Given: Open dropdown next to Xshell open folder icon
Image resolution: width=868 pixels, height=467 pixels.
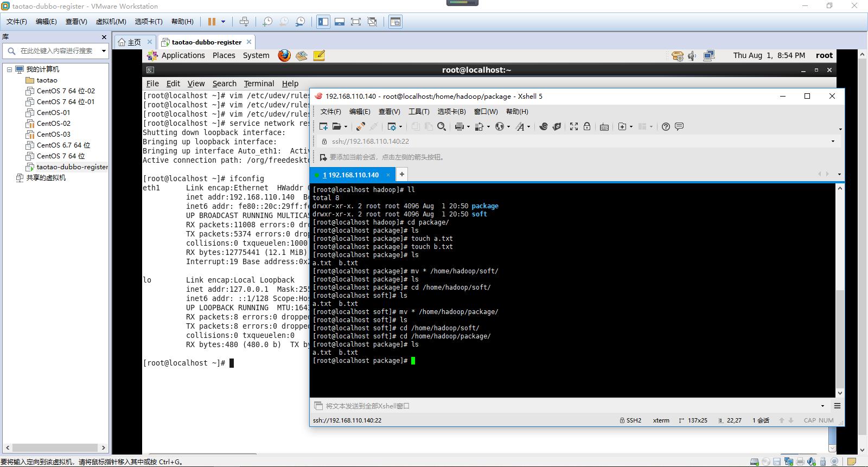Looking at the screenshot, I should point(346,127).
